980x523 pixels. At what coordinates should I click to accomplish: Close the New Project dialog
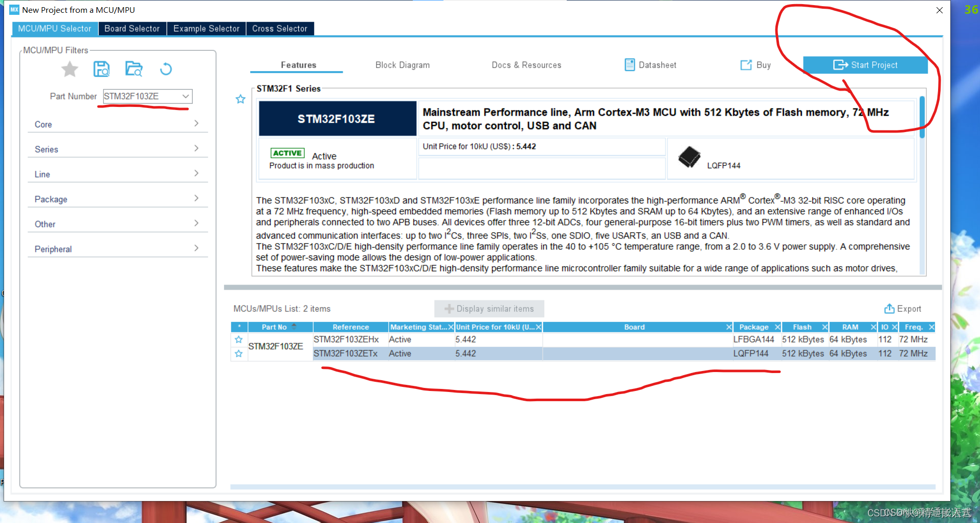(939, 10)
